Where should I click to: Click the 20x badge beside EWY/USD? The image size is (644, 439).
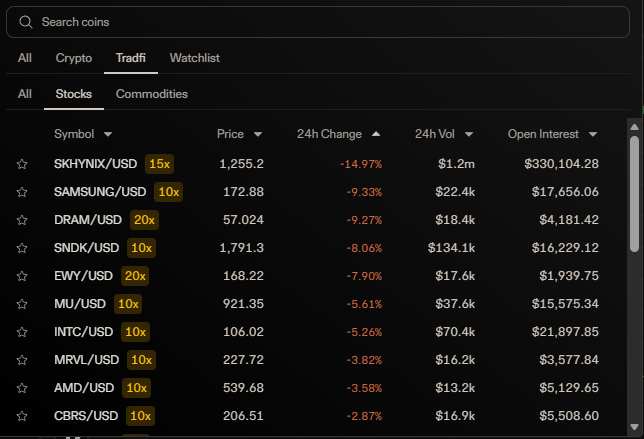[x=135, y=276]
